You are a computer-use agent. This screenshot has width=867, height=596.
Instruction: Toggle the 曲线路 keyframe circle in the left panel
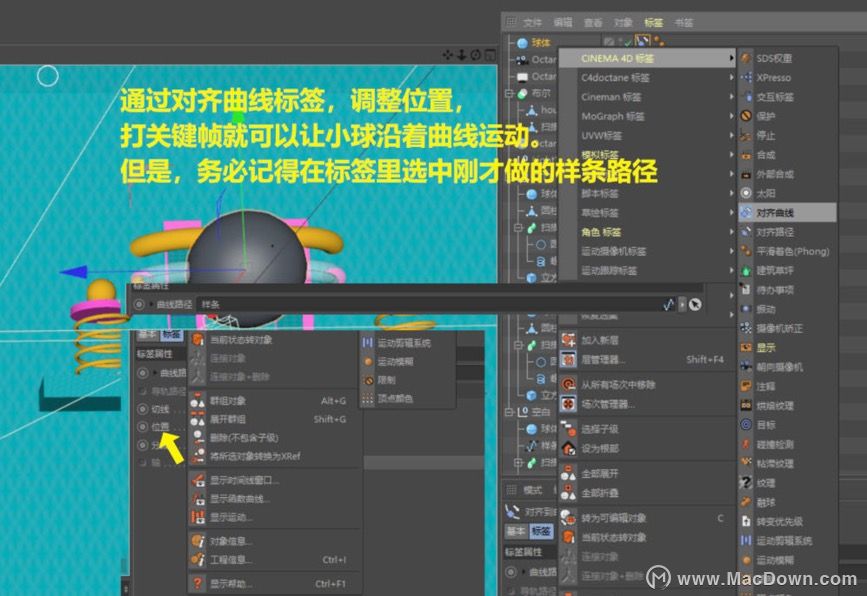[143, 373]
